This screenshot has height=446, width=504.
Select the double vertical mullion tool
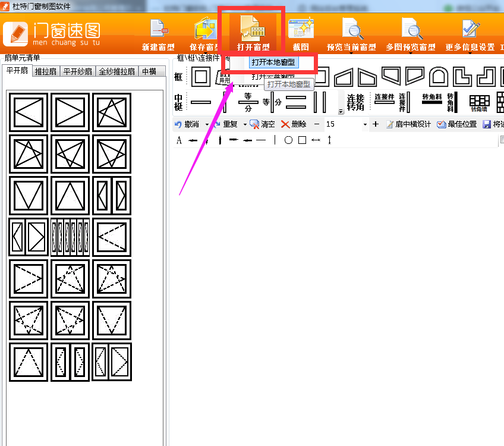click(x=320, y=102)
